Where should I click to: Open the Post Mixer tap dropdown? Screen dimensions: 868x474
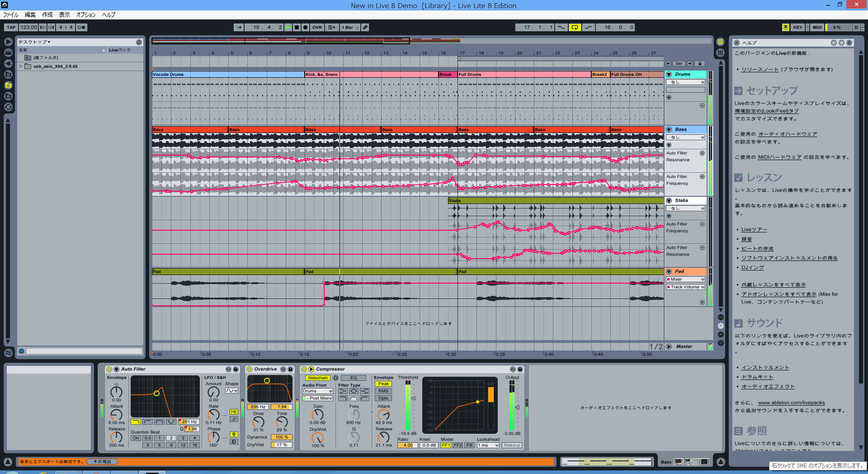[x=317, y=398]
